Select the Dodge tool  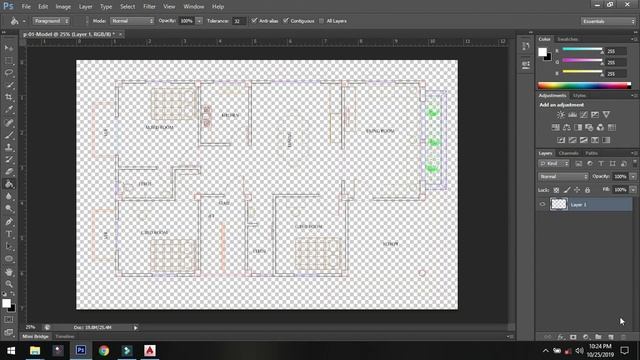(9, 209)
